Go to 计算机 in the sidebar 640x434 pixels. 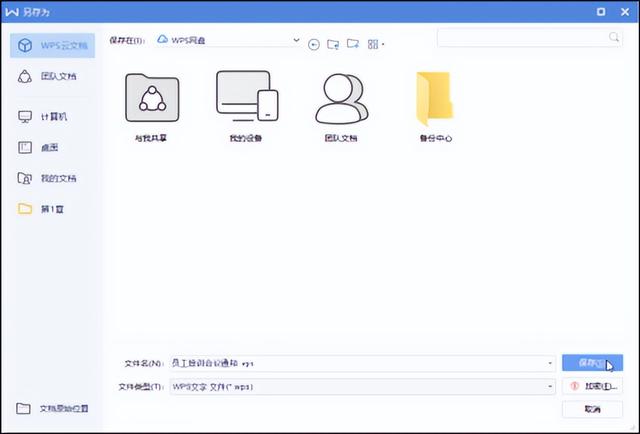point(52,116)
